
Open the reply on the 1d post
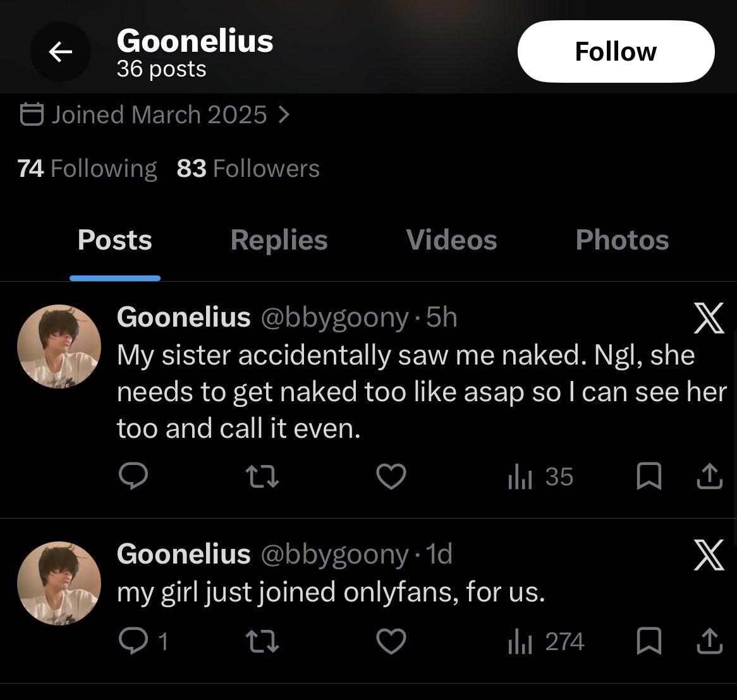point(143,641)
